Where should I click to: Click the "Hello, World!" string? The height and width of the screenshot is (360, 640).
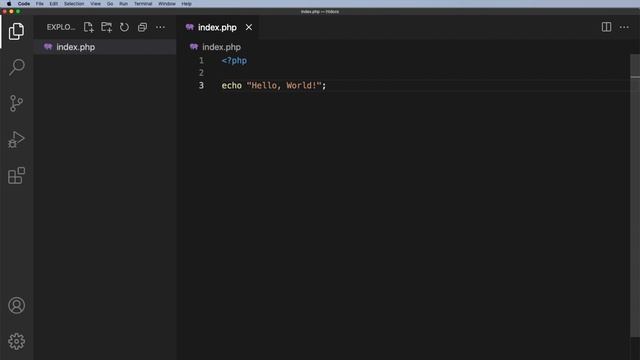[x=284, y=85]
